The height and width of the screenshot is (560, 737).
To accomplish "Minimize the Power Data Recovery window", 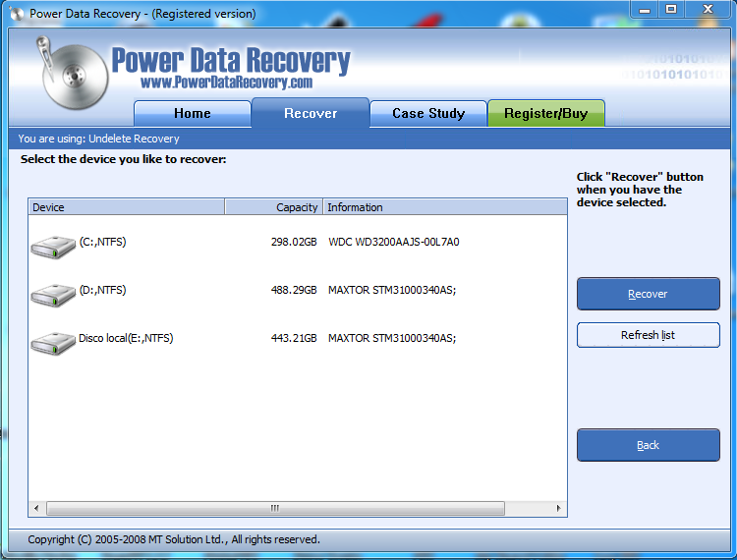I will [645, 10].
